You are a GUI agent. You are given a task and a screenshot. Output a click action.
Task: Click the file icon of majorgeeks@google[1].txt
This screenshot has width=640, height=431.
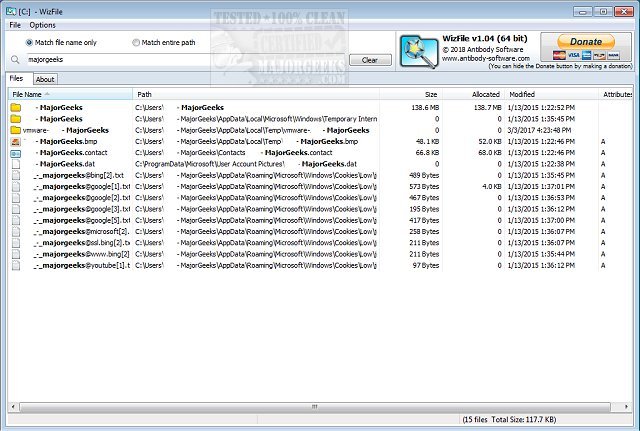16,187
